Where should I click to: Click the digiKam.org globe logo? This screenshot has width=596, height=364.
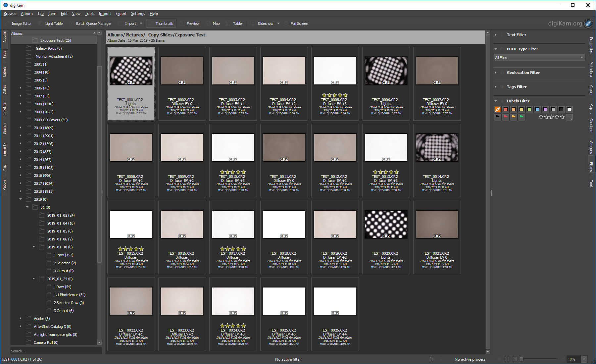pos(588,24)
